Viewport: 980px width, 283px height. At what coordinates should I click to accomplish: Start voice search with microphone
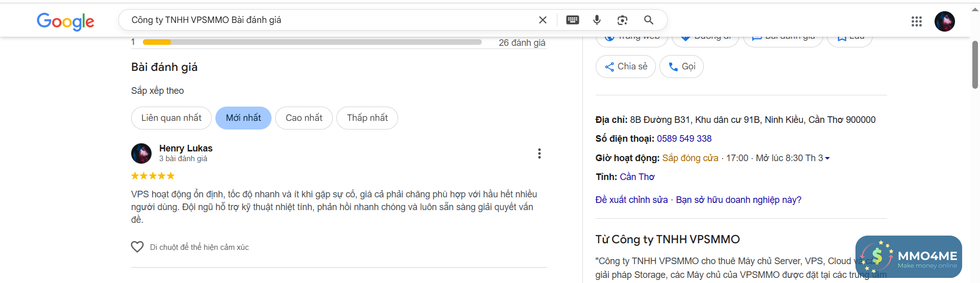(597, 20)
